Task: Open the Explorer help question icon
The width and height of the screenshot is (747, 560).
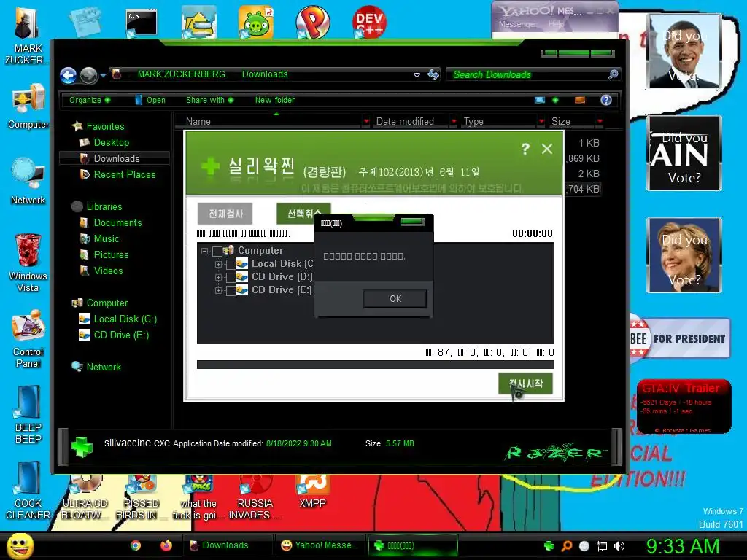Action: (x=606, y=100)
